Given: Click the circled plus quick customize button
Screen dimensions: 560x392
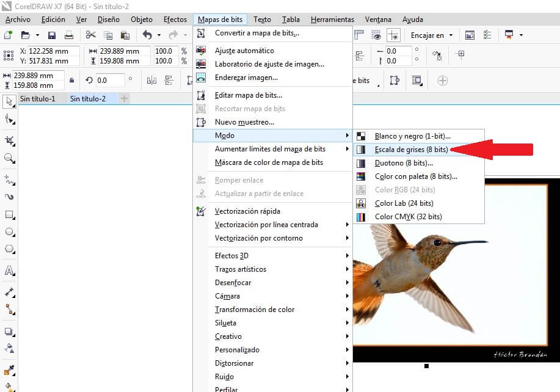Looking at the screenshot, I should click(x=443, y=81).
